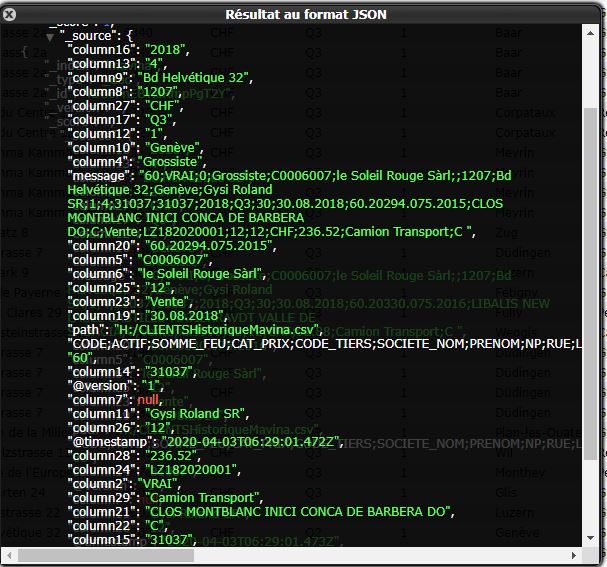Click the "@version": "1" entry

click(116, 386)
